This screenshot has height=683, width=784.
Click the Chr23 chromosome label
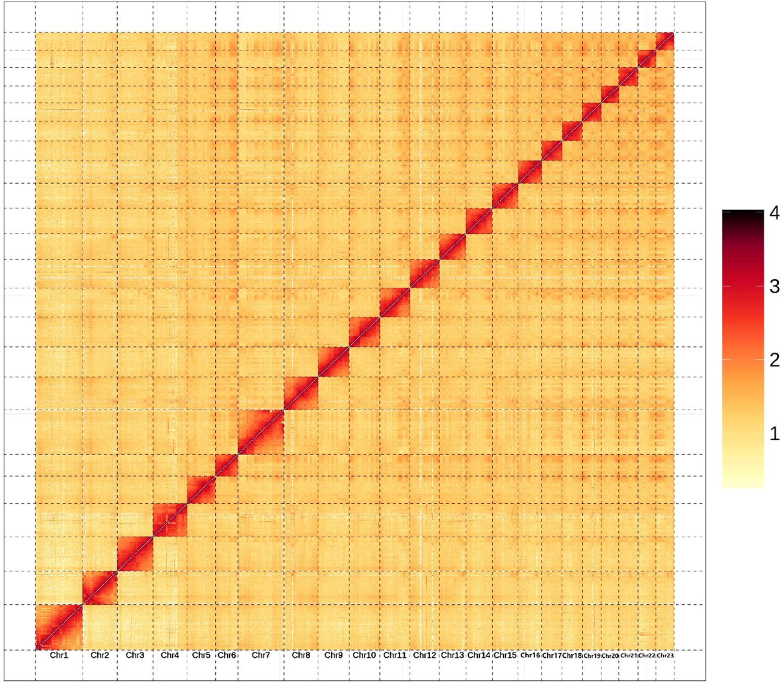point(666,655)
